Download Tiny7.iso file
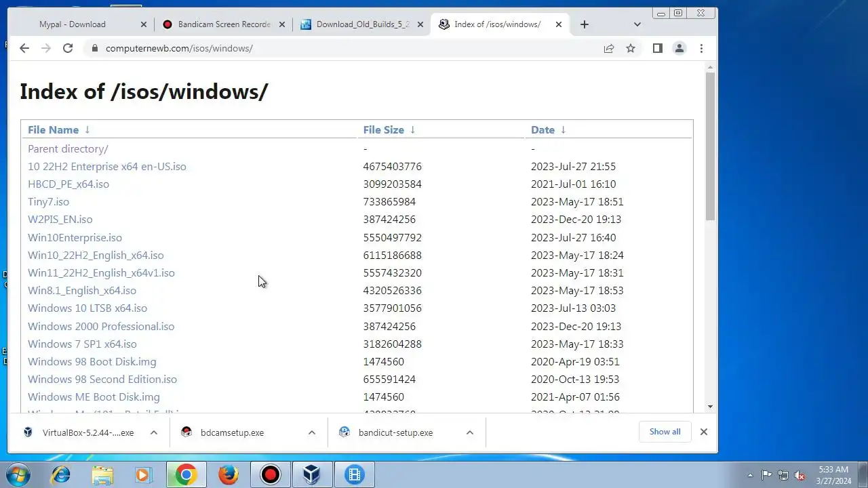The height and width of the screenshot is (488, 868). point(48,201)
